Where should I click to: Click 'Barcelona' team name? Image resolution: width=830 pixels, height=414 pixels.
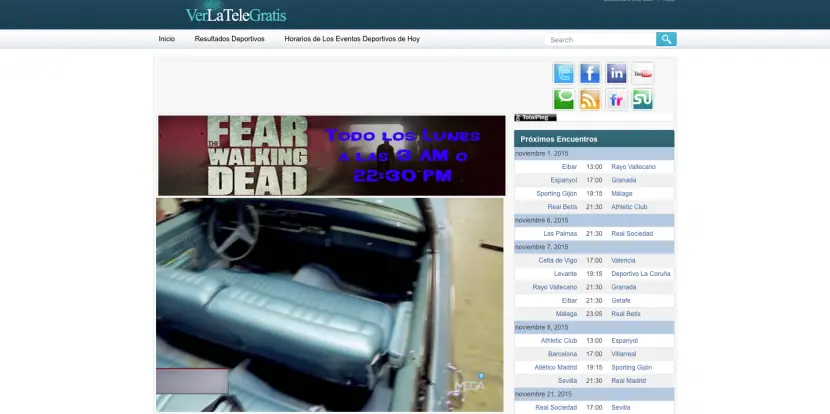[562, 354]
